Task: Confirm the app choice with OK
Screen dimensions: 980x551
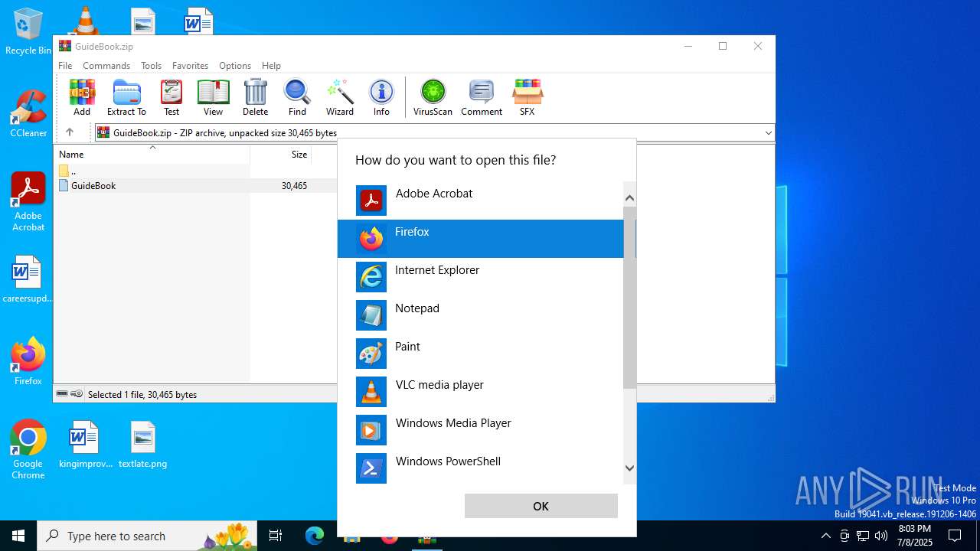Action: click(x=541, y=506)
